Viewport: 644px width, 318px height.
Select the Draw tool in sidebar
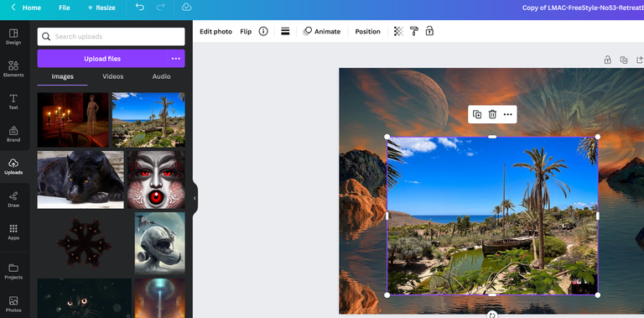point(13,199)
